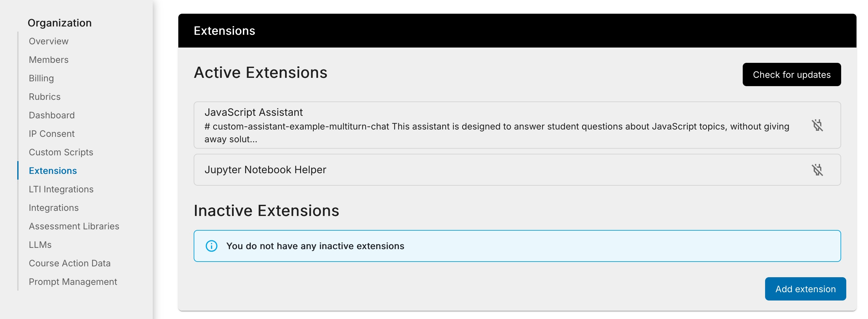Image resolution: width=868 pixels, height=319 pixels.
Task: Open Custom Scripts from the sidebar
Action: pos(61,152)
